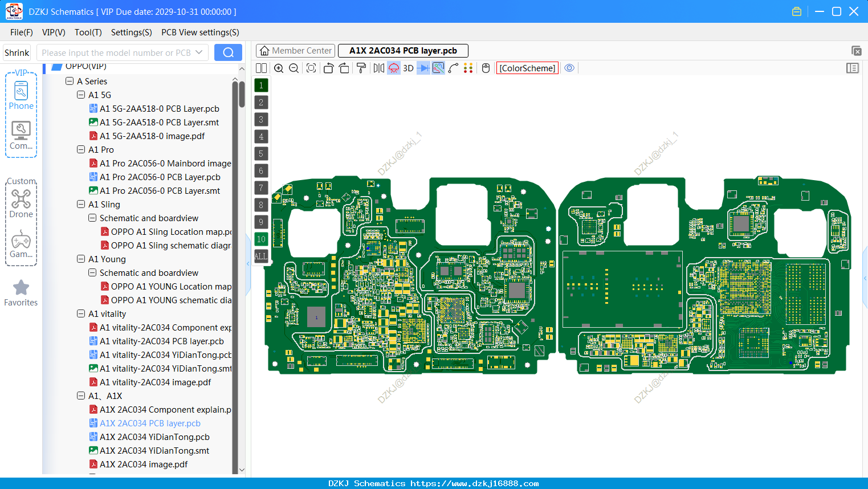Image resolution: width=868 pixels, height=489 pixels.
Task: Open A1 5G-2AA518-0 image.pdf
Action: tap(152, 136)
